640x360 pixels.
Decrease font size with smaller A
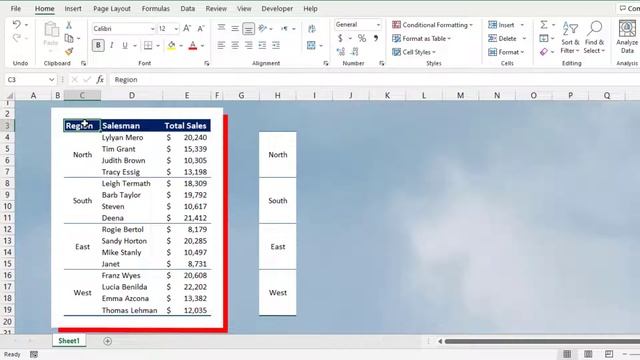(x=200, y=28)
